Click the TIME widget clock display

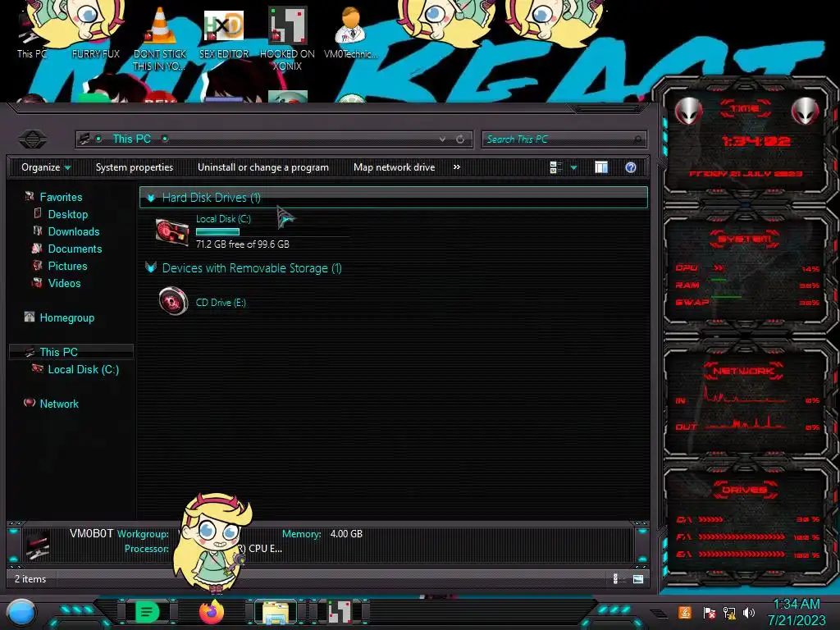(x=756, y=141)
